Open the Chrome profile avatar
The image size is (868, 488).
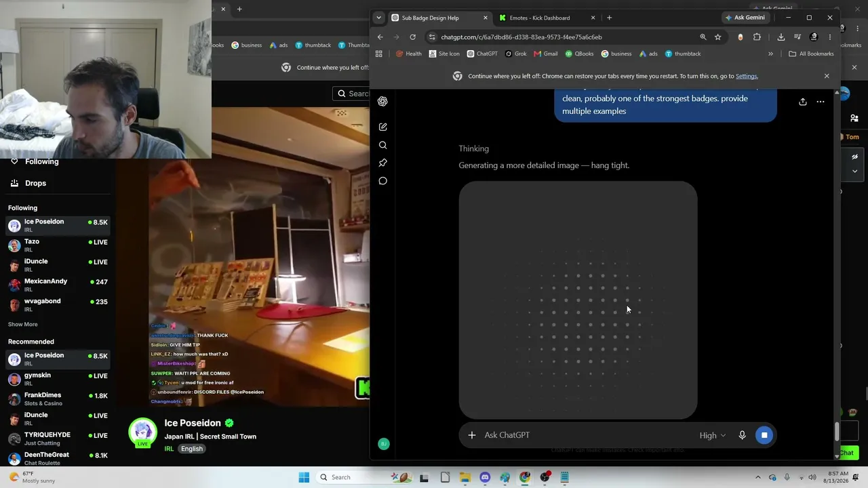coord(814,37)
